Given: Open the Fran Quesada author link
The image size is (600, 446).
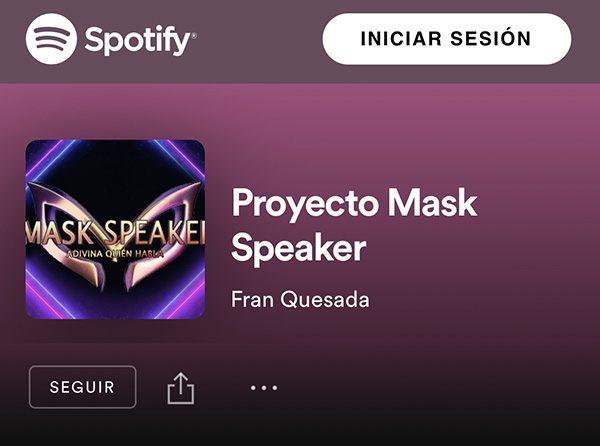Looking at the screenshot, I should pyautogui.click(x=300, y=299).
